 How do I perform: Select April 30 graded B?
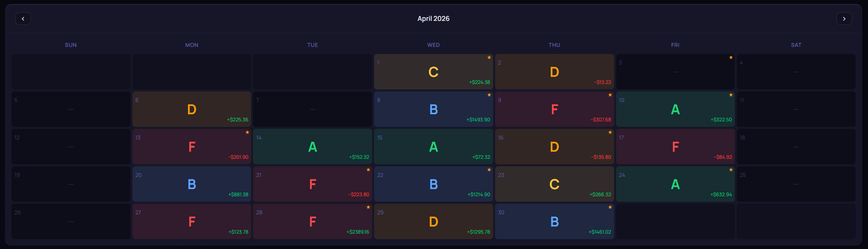[554, 221]
